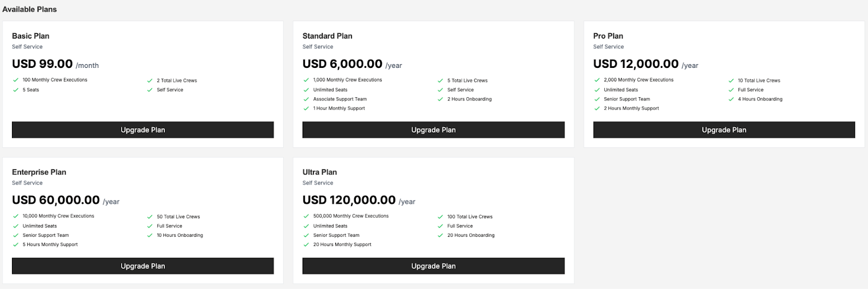
Task: Click the USD 60,000.00 price text
Action: 56,200
